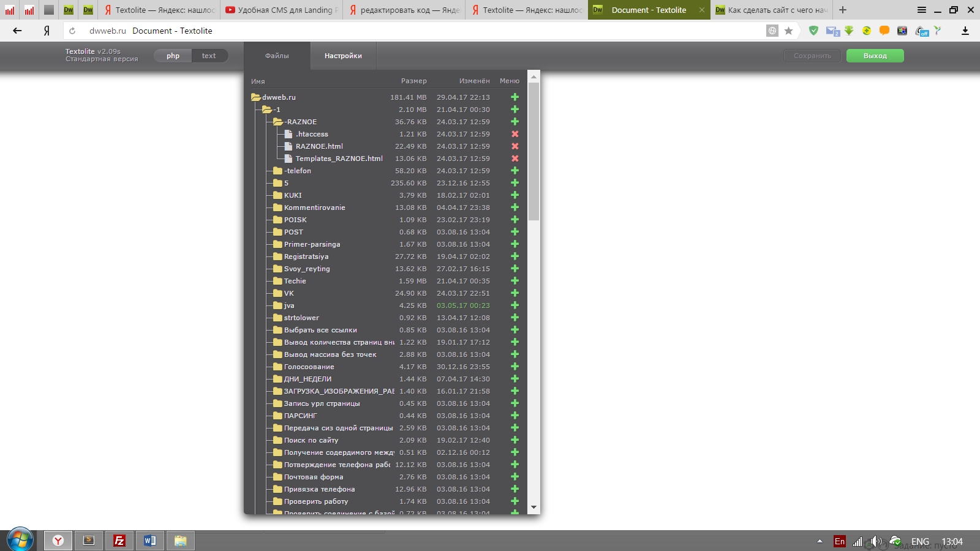The image size is (980, 551).
Task: Reload the page with refresh icon
Action: tap(72, 31)
